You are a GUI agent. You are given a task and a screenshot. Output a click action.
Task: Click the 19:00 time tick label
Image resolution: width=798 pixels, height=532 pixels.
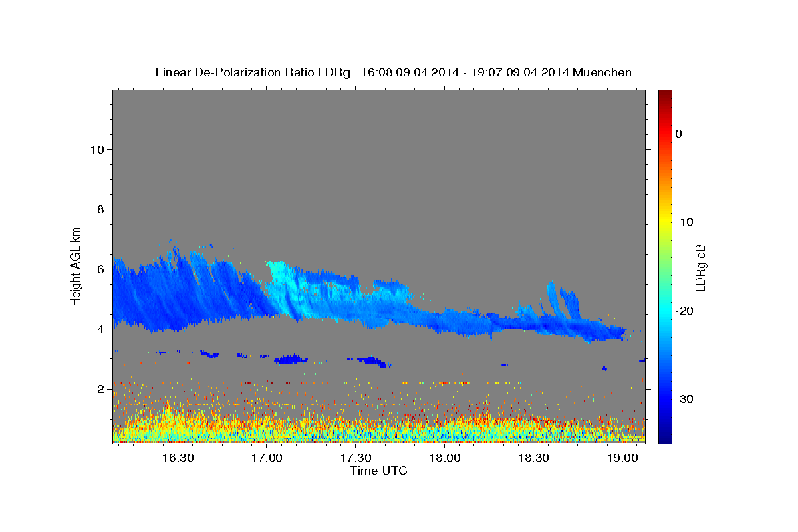[x=622, y=458]
